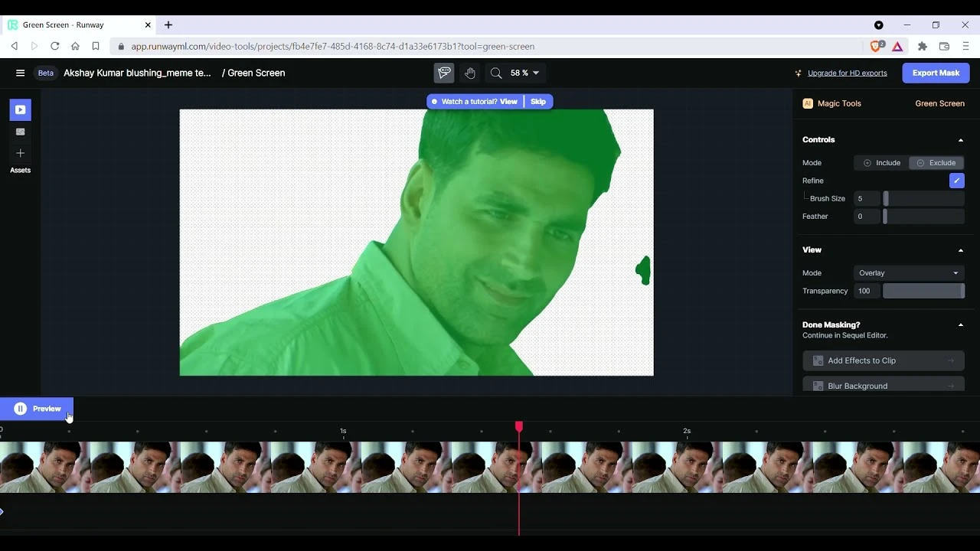
Task: Toggle the Refine brush button
Action: click(956, 181)
